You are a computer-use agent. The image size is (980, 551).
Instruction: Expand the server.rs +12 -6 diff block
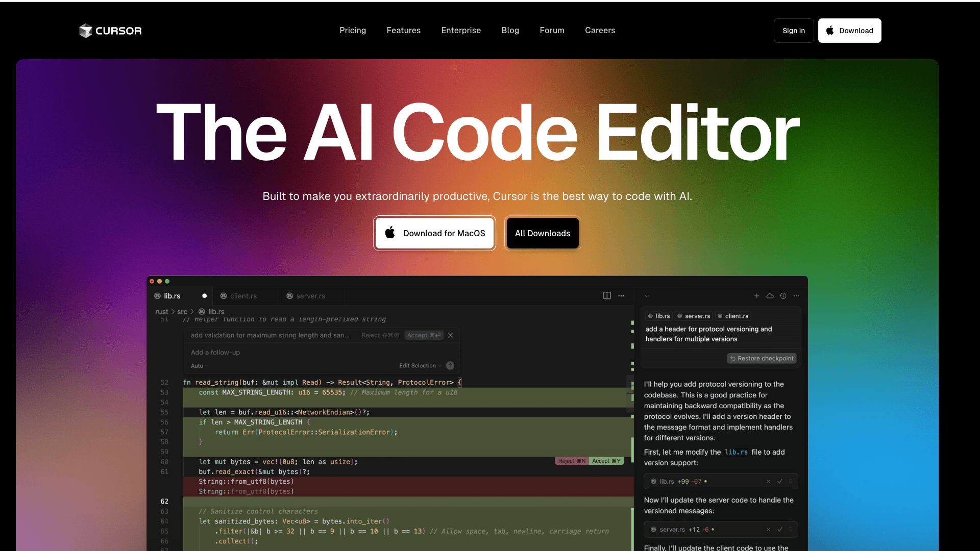[790, 530]
